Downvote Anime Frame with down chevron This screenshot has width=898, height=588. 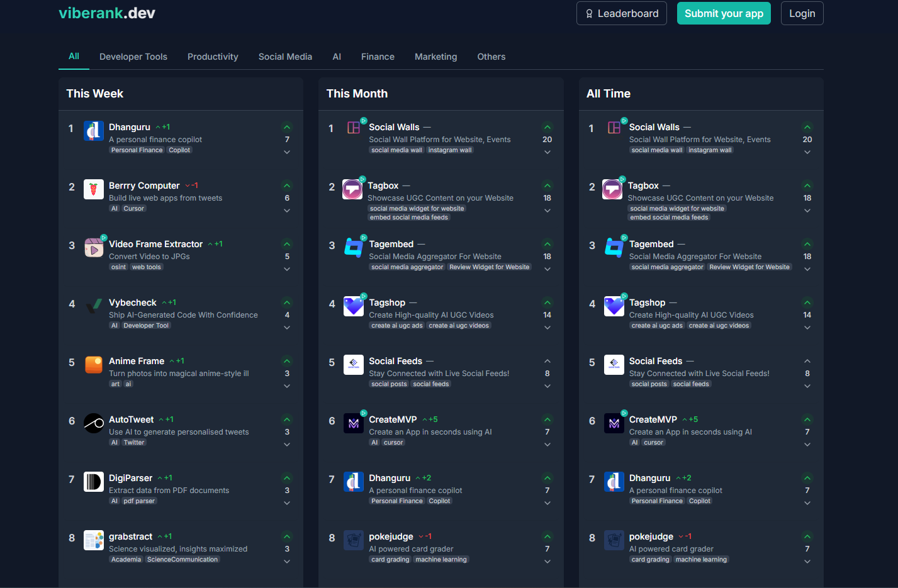[x=287, y=386]
